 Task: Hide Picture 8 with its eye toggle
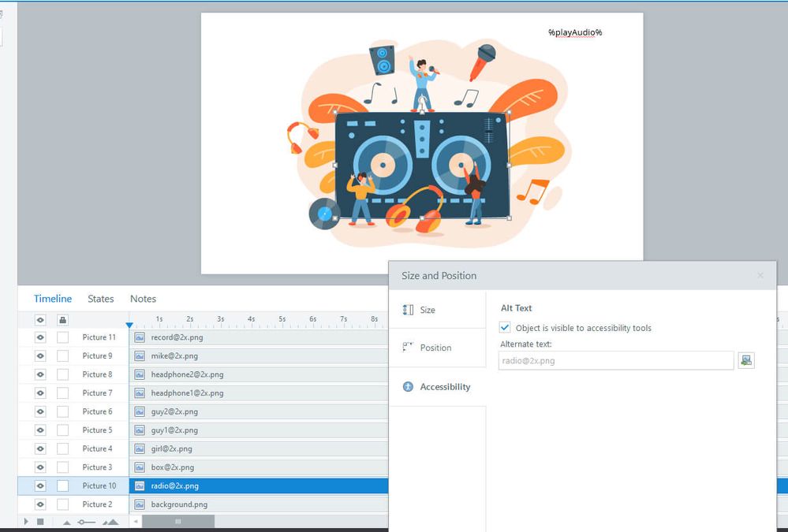pos(40,374)
